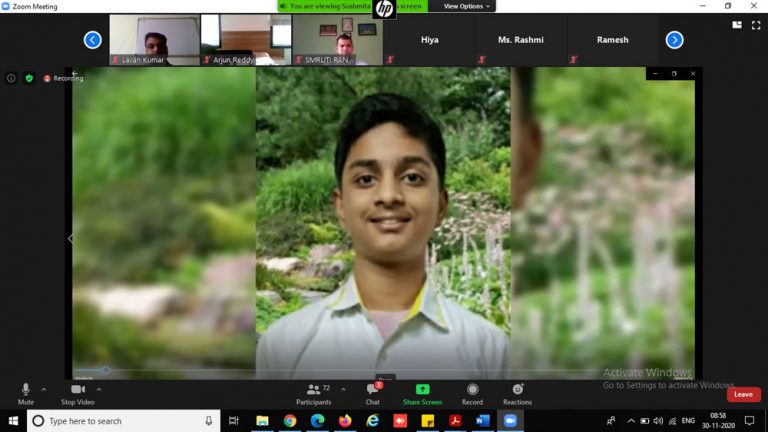The height and width of the screenshot is (432, 768).
Task: Launch Google Chrome from taskbar
Action: (x=289, y=421)
